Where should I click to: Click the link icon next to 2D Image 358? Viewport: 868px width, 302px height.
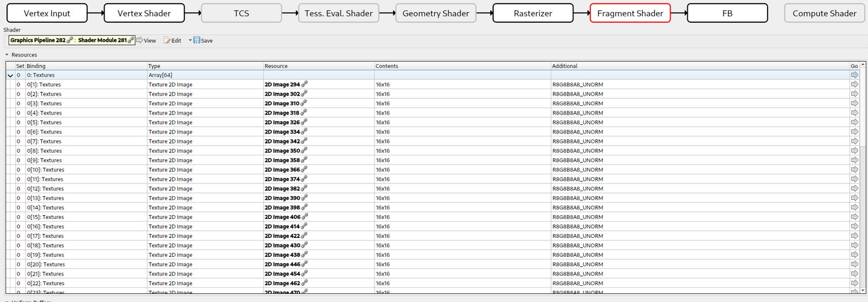coord(304,160)
